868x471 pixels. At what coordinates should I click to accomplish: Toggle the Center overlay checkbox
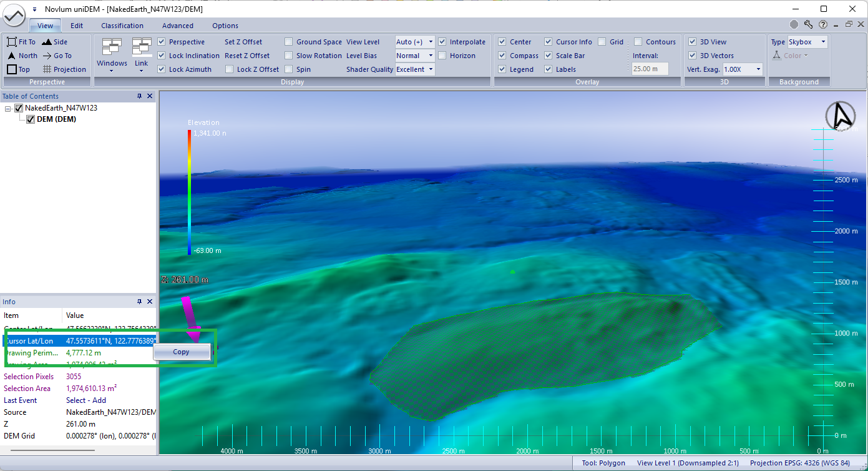click(x=502, y=42)
